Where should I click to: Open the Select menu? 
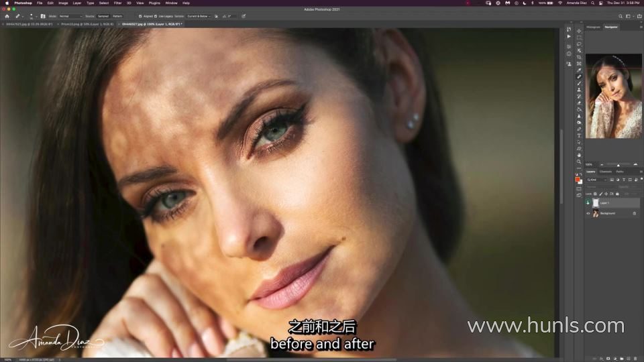(x=104, y=3)
